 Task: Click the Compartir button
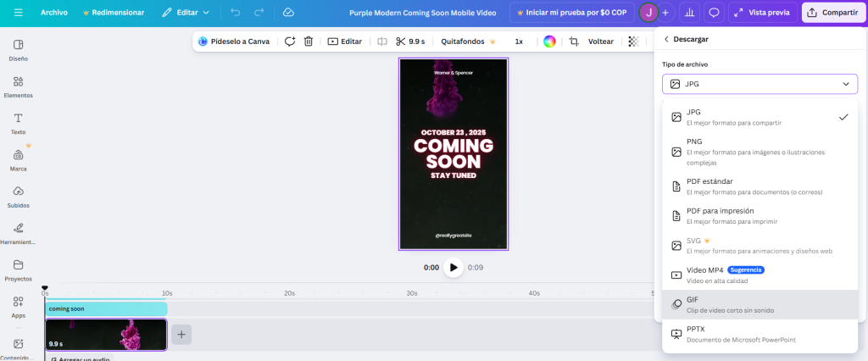(x=832, y=13)
